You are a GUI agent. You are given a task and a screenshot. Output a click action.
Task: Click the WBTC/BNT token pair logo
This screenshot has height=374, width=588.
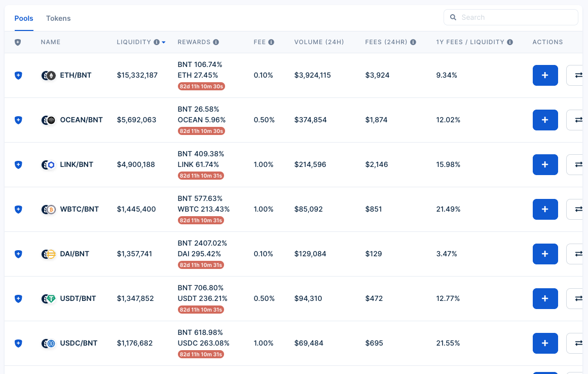pos(48,209)
